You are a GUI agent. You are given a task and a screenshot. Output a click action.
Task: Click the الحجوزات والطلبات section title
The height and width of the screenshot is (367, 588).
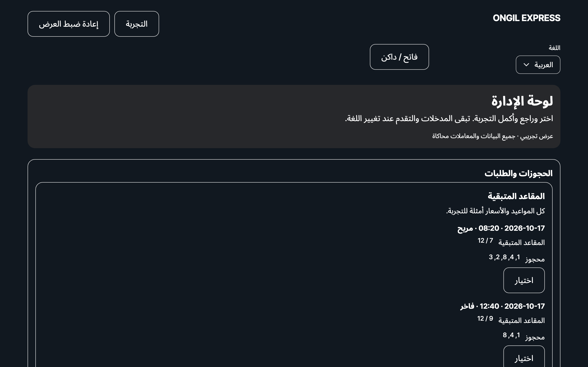pos(518,173)
